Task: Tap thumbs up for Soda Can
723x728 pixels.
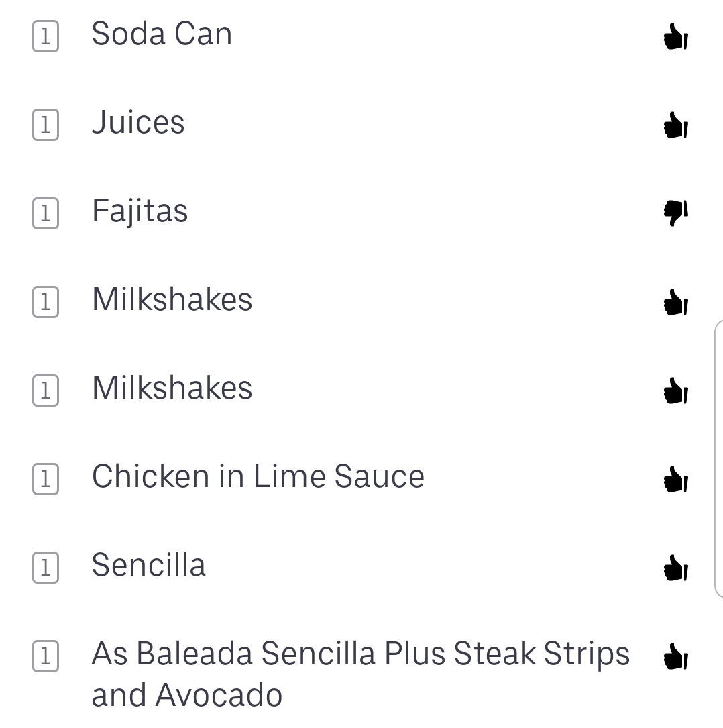Action: (x=675, y=37)
